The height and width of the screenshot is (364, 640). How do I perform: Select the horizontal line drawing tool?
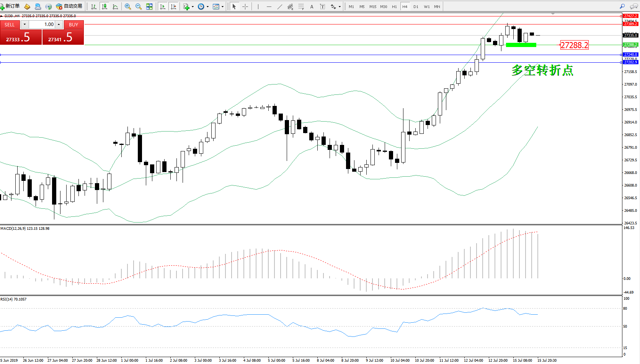click(269, 6)
